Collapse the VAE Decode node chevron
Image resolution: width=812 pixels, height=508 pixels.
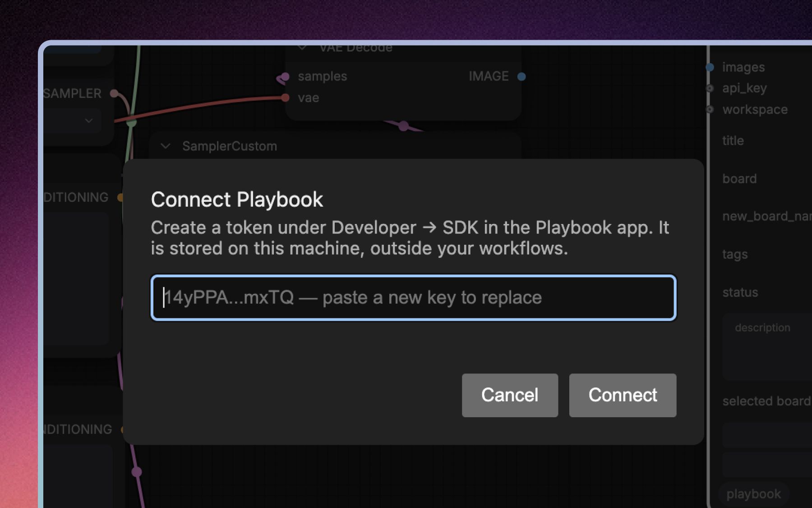click(x=302, y=47)
